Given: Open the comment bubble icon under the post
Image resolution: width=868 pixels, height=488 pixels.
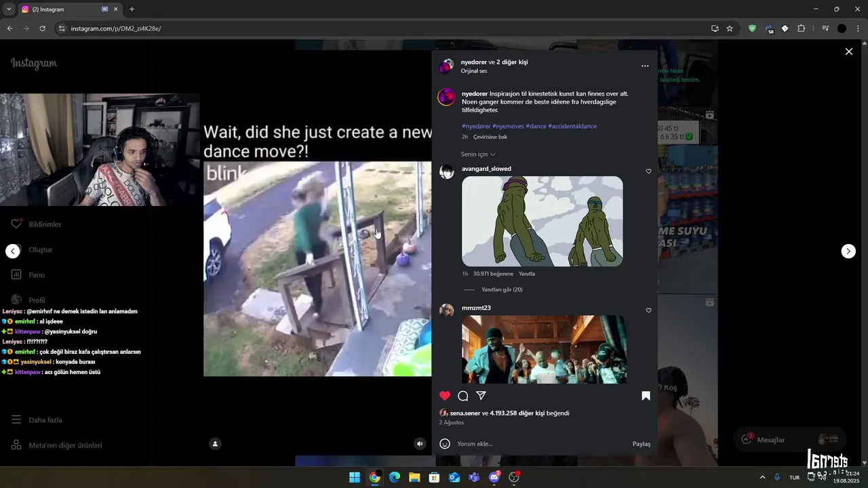Looking at the screenshot, I should (x=463, y=396).
